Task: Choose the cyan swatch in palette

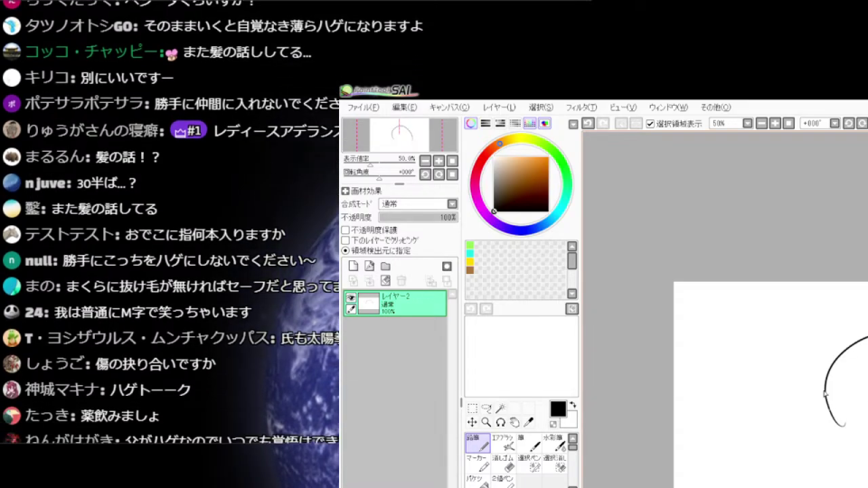Action: click(x=470, y=253)
